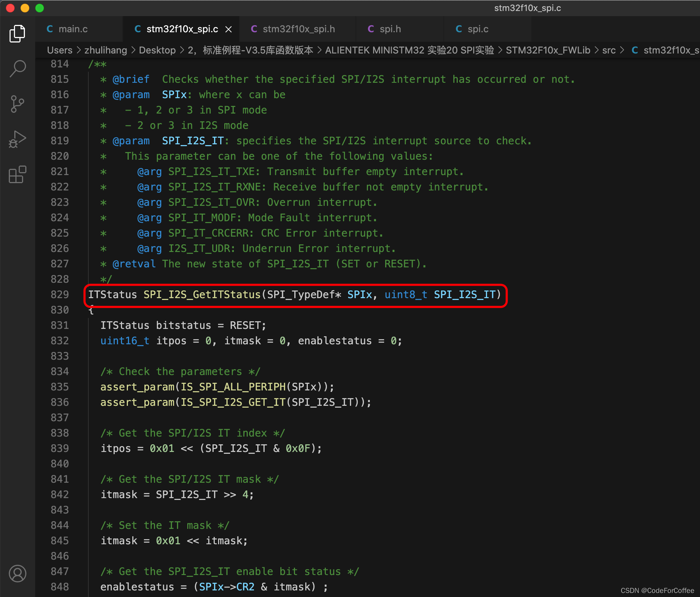Switch to the spi.c tab

click(478, 29)
